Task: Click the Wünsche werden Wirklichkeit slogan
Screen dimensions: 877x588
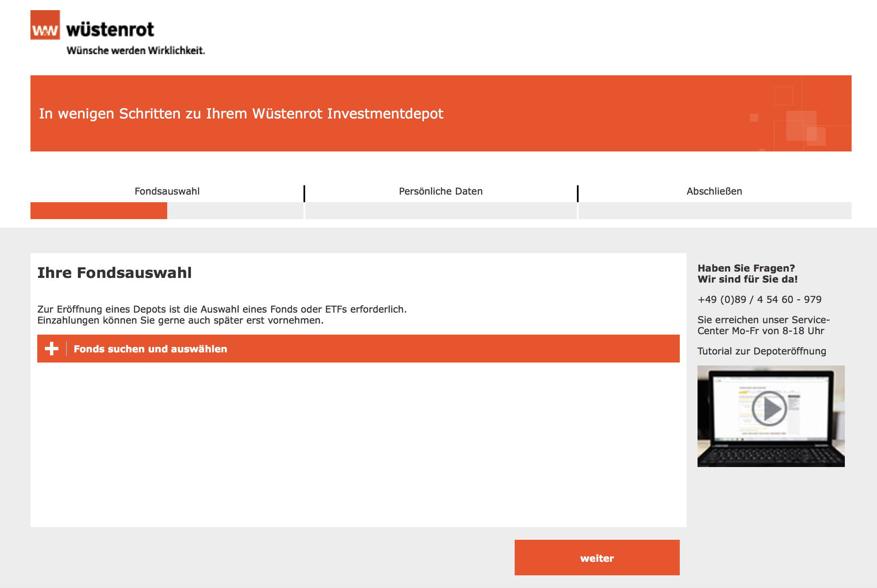Action: tap(136, 50)
